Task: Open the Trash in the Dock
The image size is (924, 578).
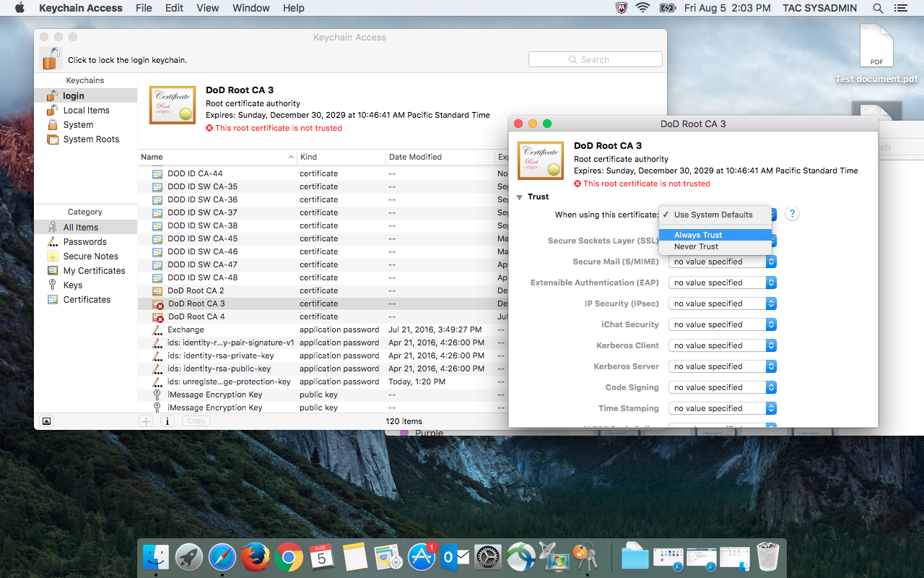Action: click(768, 557)
